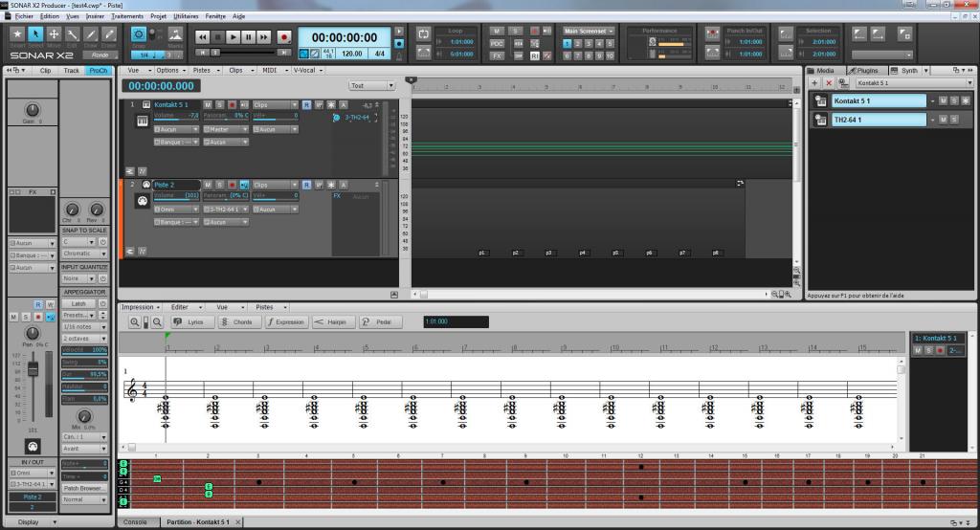Screen dimensions: 980x530
Task: Open the Traitements menu
Action: (x=127, y=16)
